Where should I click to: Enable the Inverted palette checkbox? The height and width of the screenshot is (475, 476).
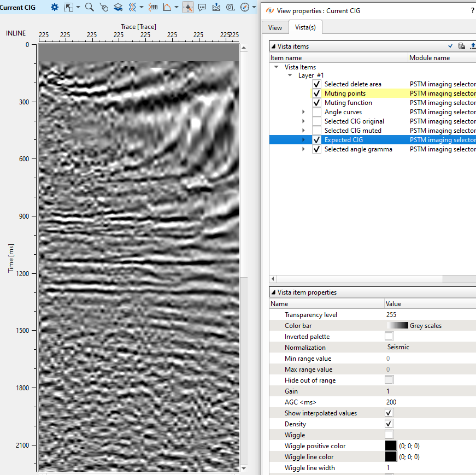(x=389, y=337)
